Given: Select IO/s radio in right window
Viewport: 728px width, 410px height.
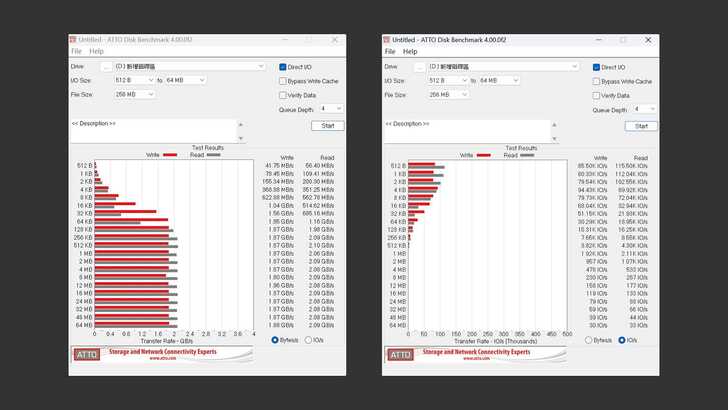Looking at the screenshot, I should 622,340.
